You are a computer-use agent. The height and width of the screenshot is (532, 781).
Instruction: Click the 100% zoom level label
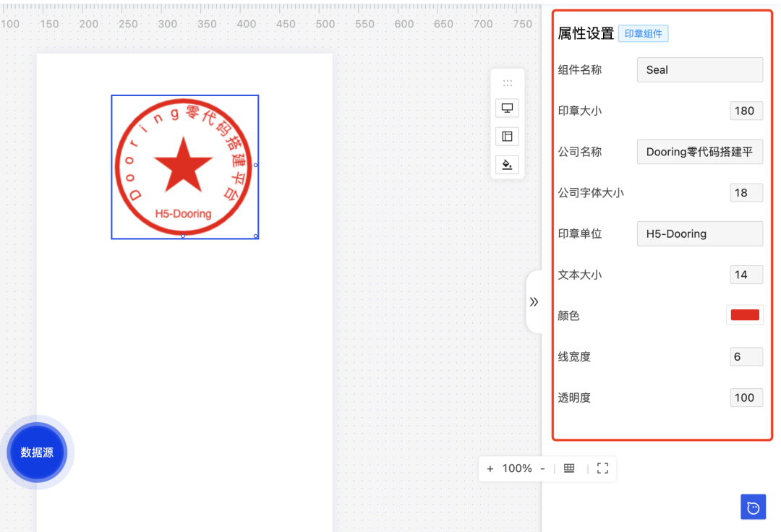pyautogui.click(x=515, y=468)
